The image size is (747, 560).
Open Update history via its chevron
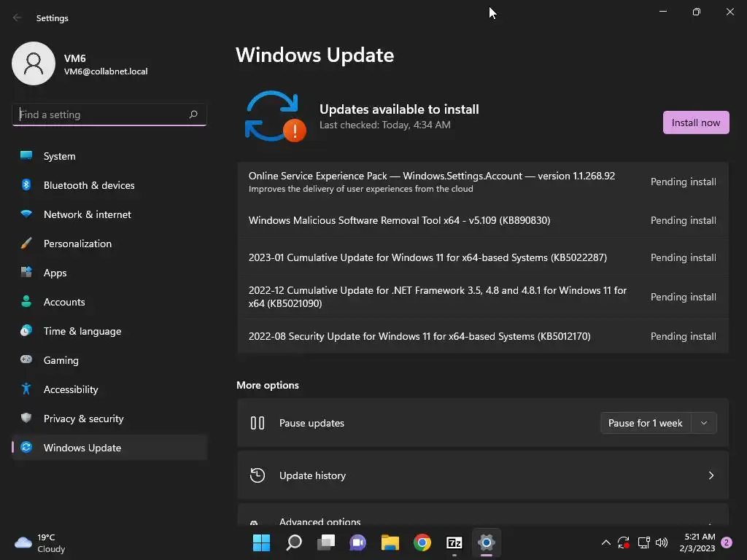click(x=711, y=475)
